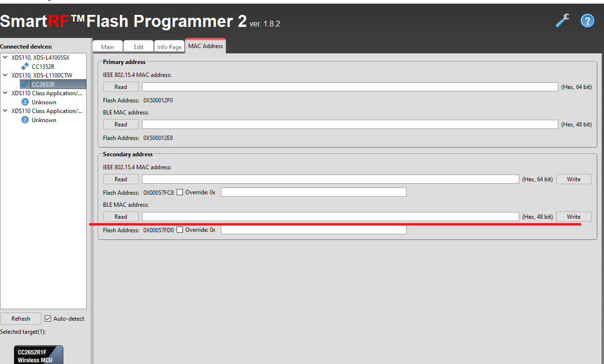Focus the primary BLE MAC address field

click(x=350, y=125)
